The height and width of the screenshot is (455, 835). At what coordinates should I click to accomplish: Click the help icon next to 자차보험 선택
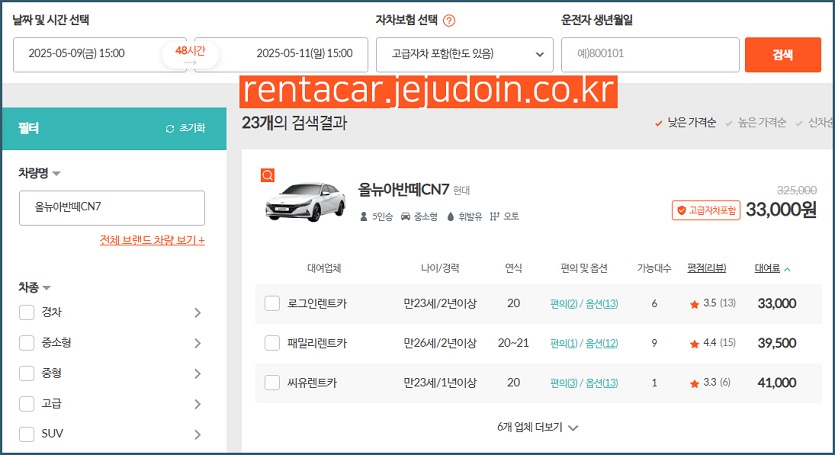tap(449, 21)
